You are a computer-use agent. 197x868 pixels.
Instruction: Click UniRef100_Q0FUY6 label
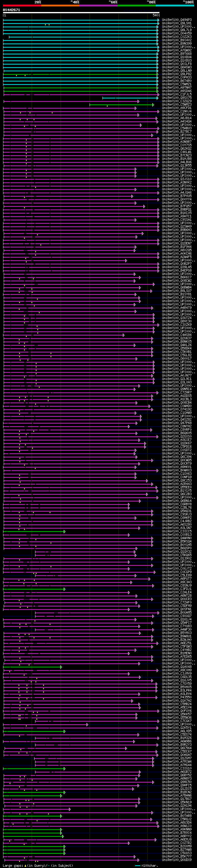177,711
